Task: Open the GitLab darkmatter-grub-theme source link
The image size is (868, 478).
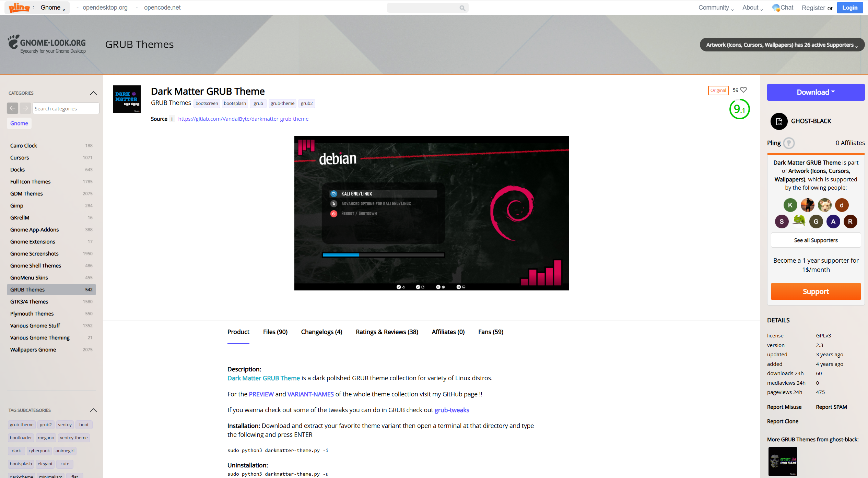Action: click(x=243, y=119)
